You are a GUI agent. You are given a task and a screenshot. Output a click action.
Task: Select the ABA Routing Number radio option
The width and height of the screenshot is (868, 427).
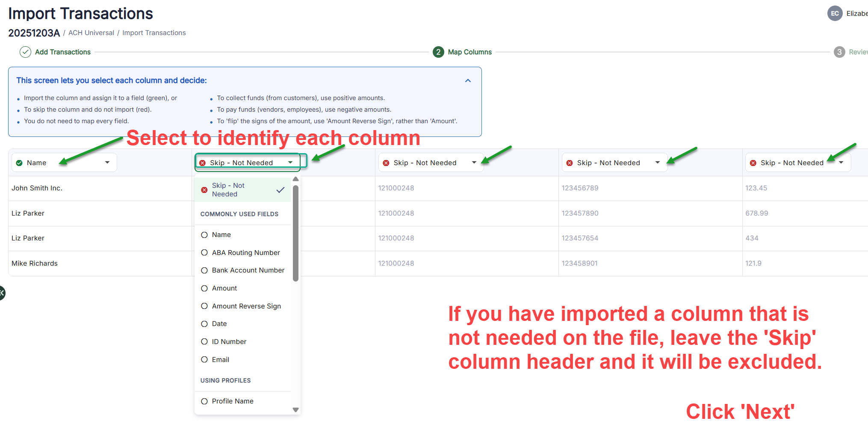click(204, 252)
